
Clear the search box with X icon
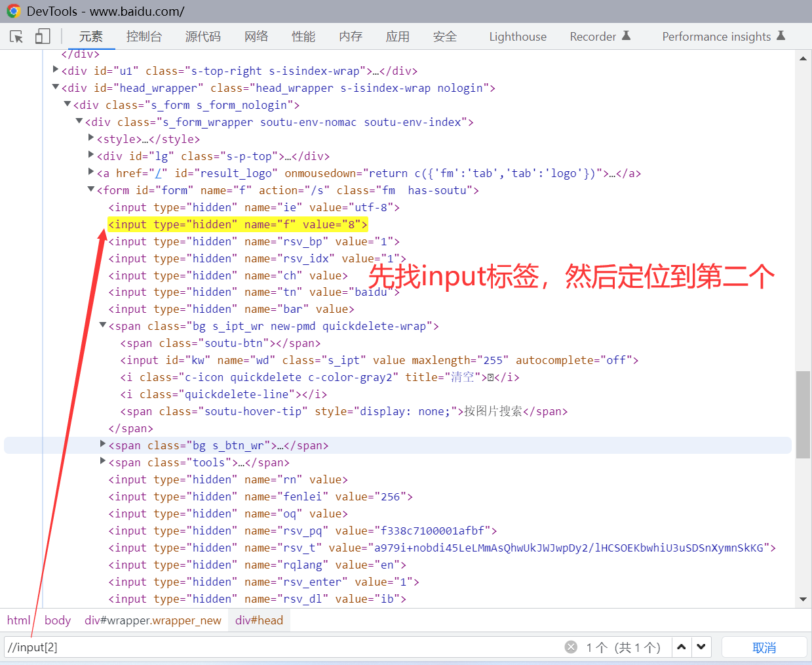(571, 647)
